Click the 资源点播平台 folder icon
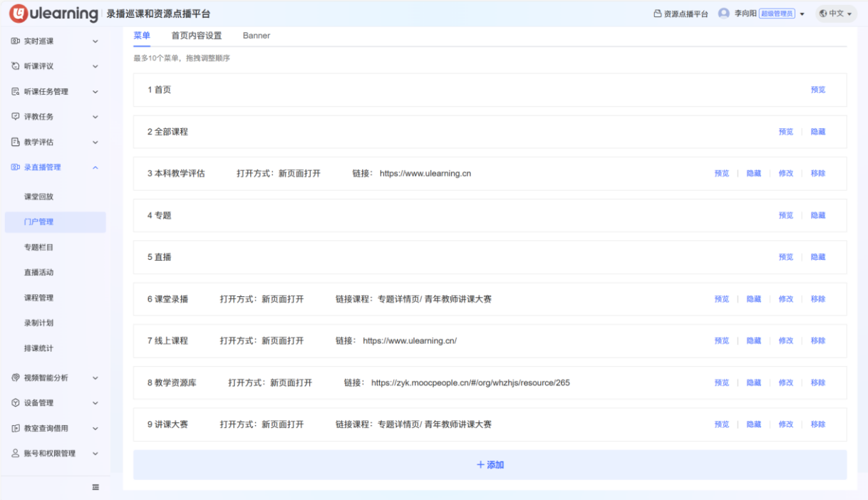This screenshot has height=500, width=868. 657,14
